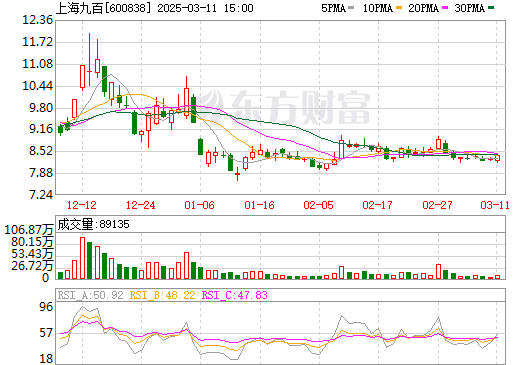
Task: Click the RSI_B:48.22 indicator label
Action: pyautogui.click(x=162, y=295)
